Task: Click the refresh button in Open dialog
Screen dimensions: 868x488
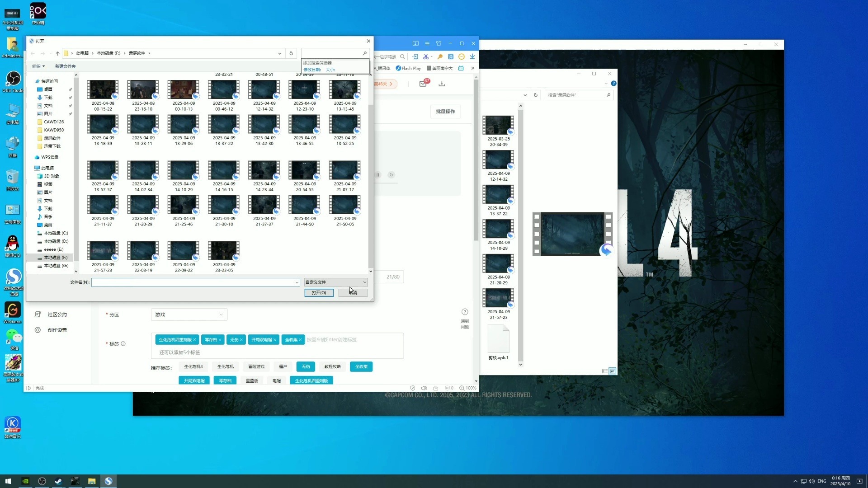Action: tap(291, 53)
